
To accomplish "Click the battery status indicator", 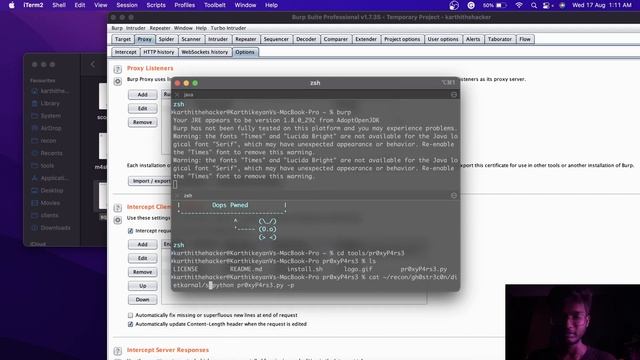I will click(x=495, y=5).
